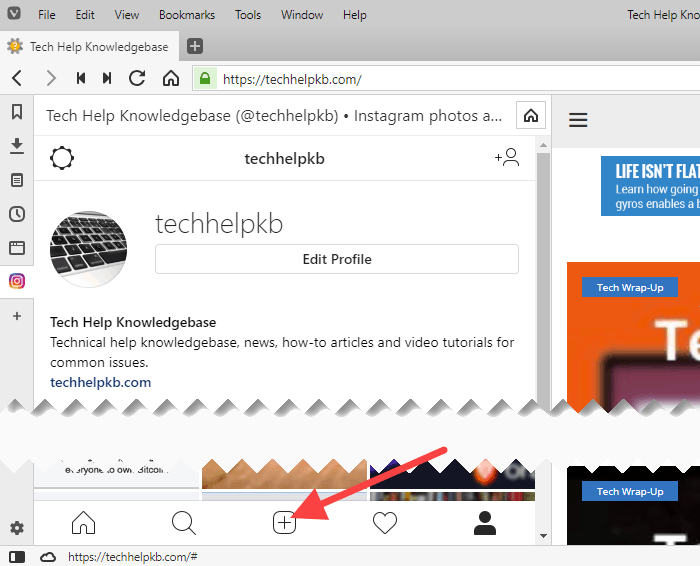Click web panel scrollbar down arrow

pos(543,536)
